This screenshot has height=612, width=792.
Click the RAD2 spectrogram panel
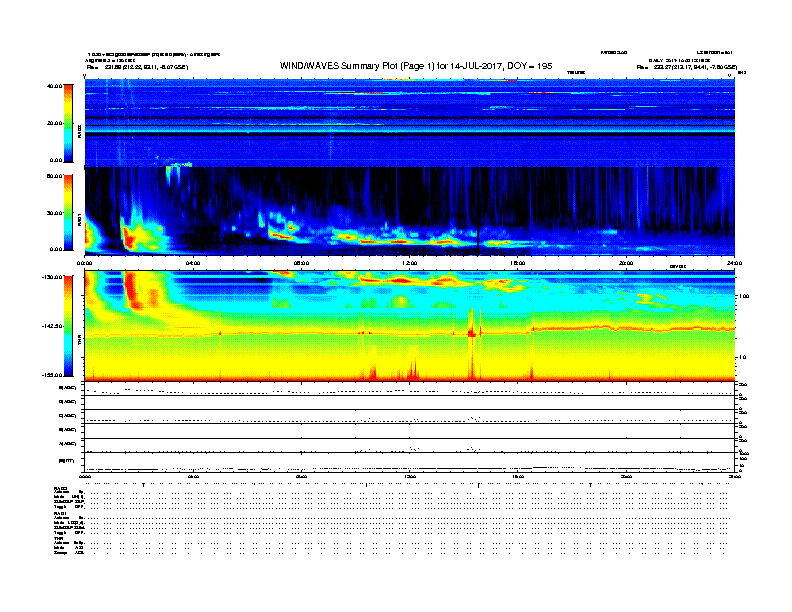tap(410, 123)
